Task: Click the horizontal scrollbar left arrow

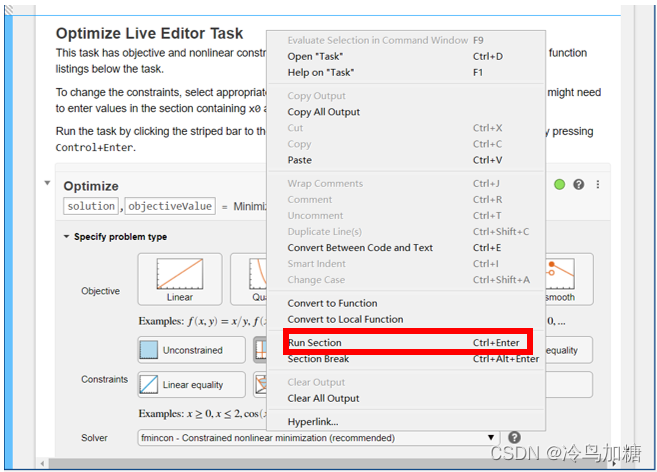Action: (42, 464)
